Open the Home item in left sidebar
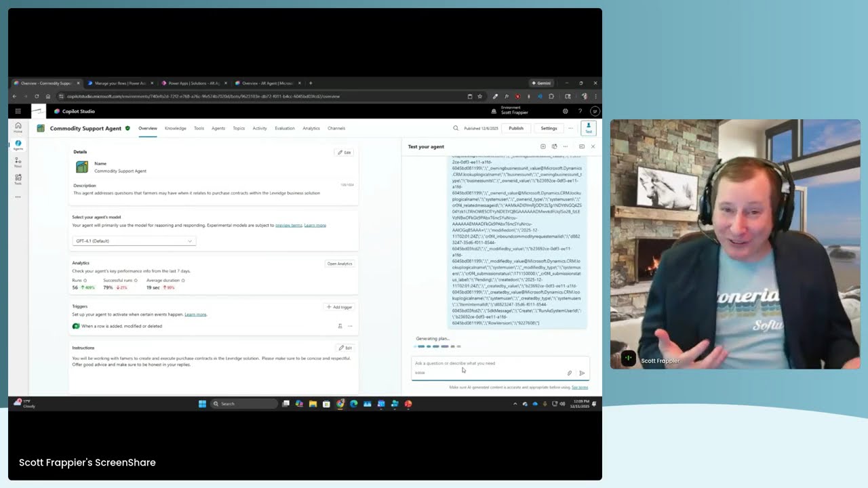 (x=18, y=127)
